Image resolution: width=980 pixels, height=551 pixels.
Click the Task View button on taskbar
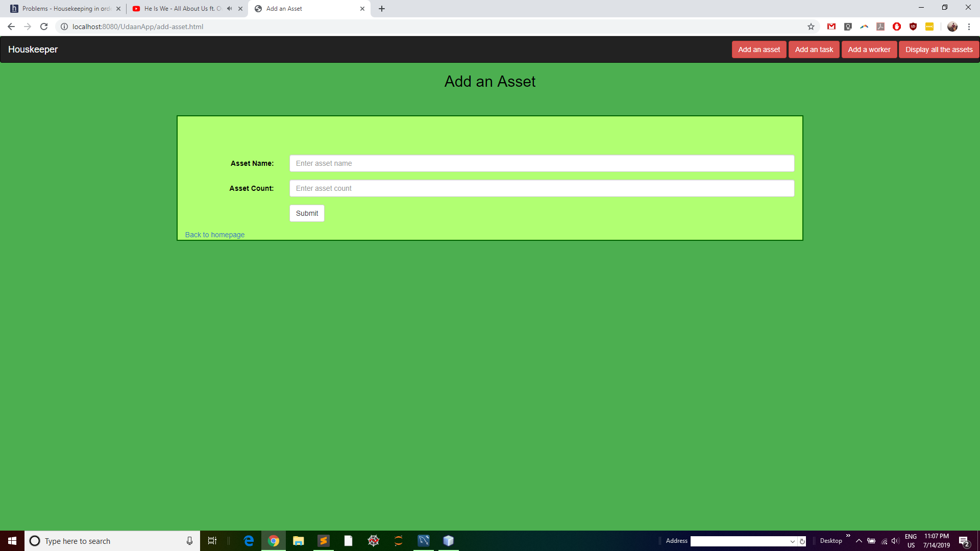click(212, 541)
